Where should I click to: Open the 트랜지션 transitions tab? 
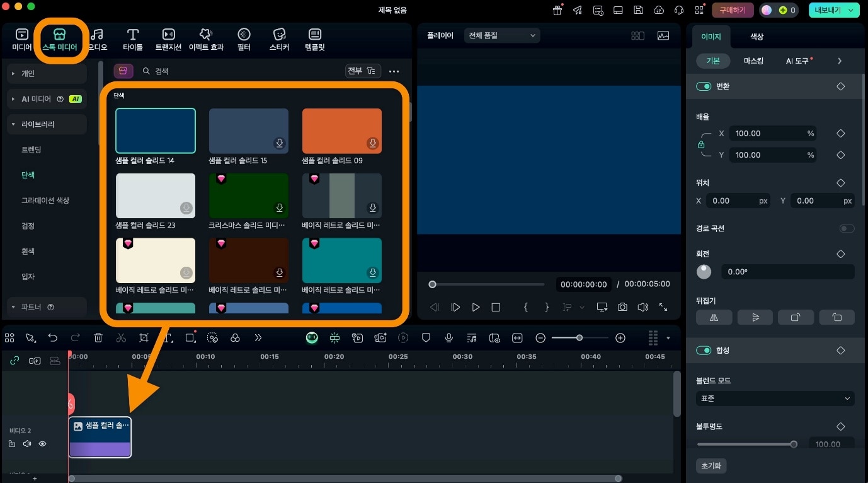168,40
